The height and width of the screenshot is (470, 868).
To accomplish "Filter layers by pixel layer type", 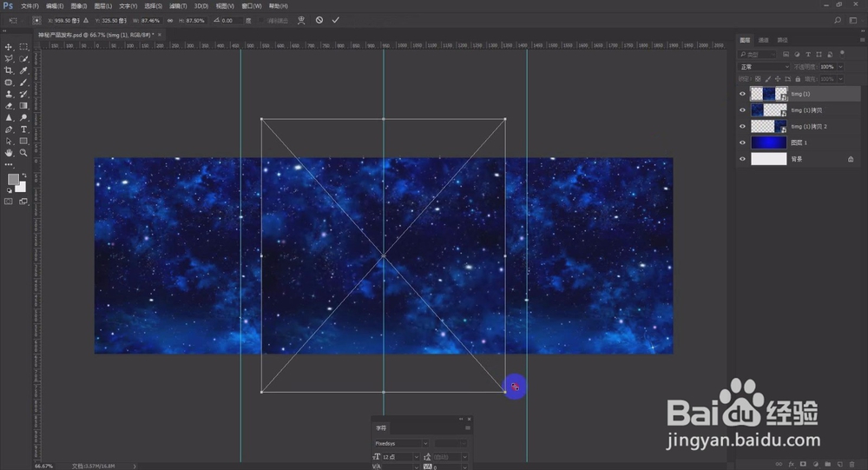I will [x=786, y=55].
